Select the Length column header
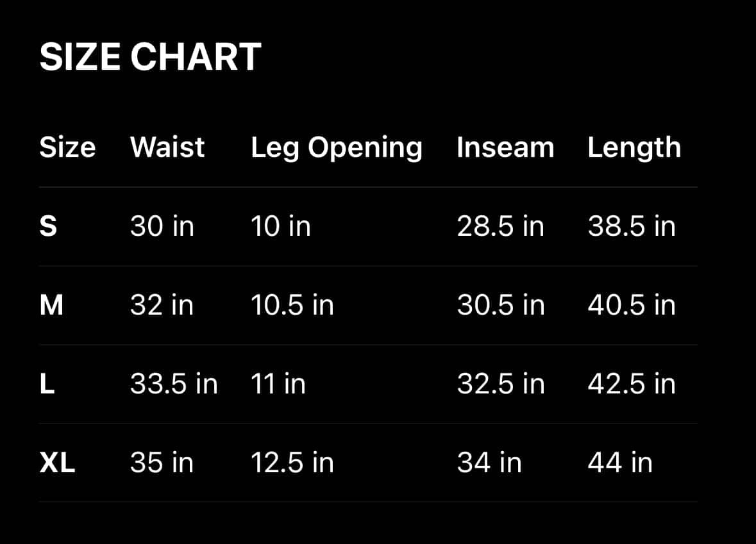 pos(634,148)
